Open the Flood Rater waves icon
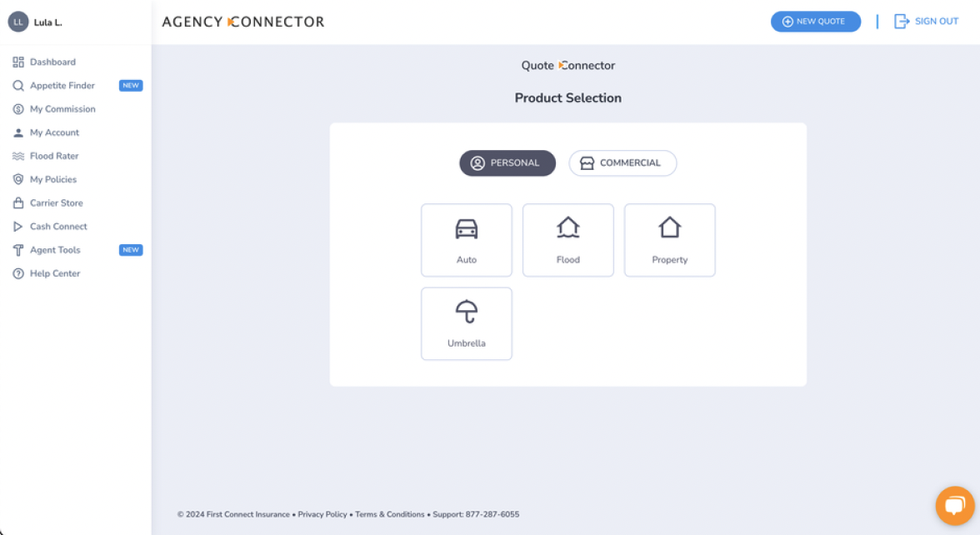 click(x=17, y=156)
